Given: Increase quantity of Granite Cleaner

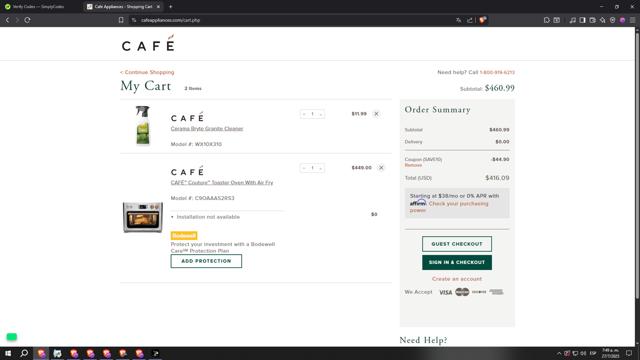Looking at the screenshot, I should pyautogui.click(x=321, y=114).
